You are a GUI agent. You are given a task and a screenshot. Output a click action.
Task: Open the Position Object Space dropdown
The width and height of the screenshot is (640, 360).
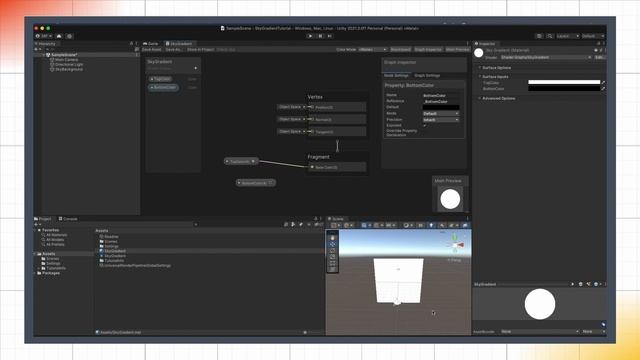(291, 107)
